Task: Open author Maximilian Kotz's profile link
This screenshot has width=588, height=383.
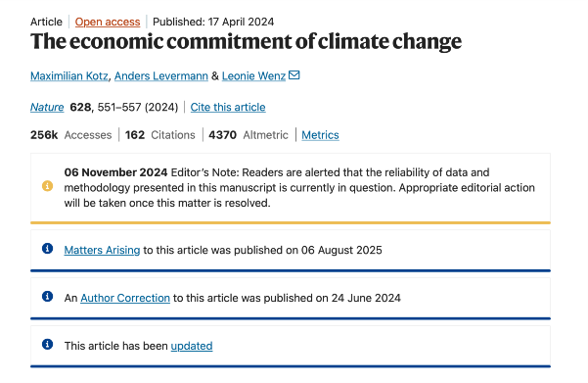Action: pyautogui.click(x=69, y=75)
